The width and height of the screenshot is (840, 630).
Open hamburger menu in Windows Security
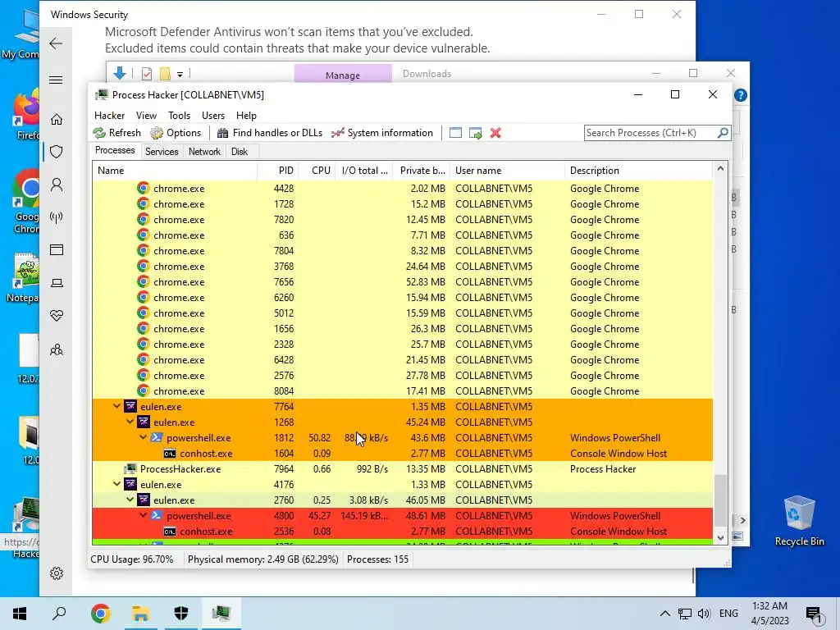coord(57,80)
